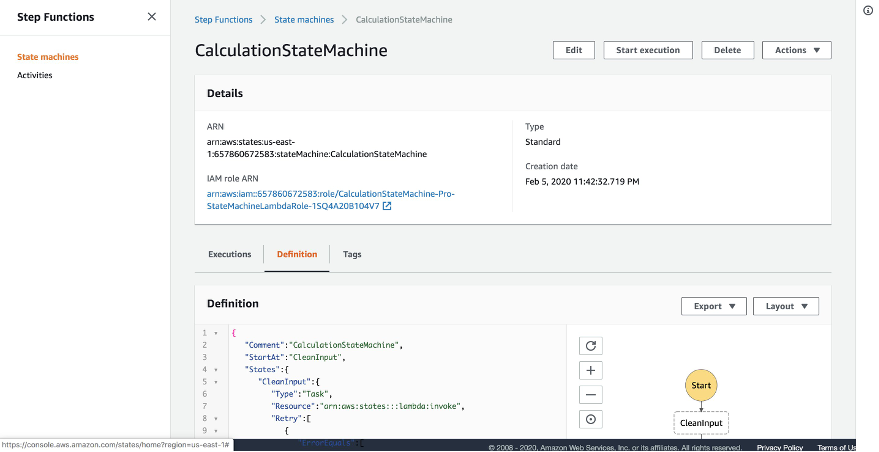Screen dimensions: 879x452
Task: Switch to the Executions tab
Action: (x=229, y=254)
